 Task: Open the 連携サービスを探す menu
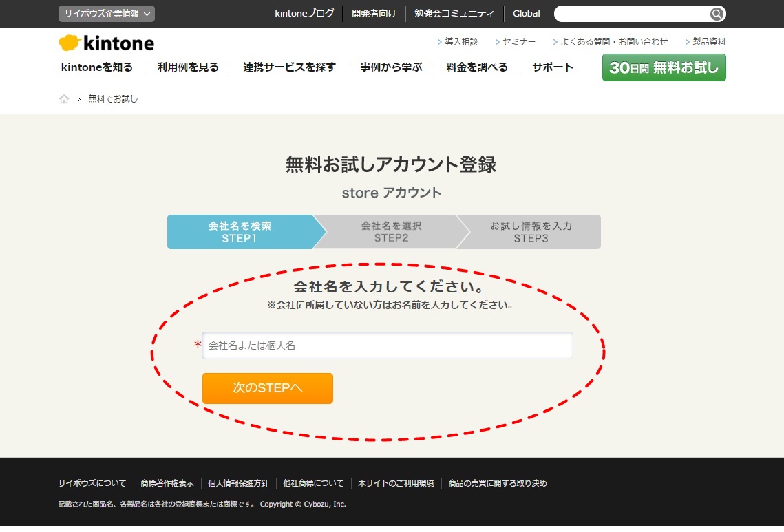(290, 67)
